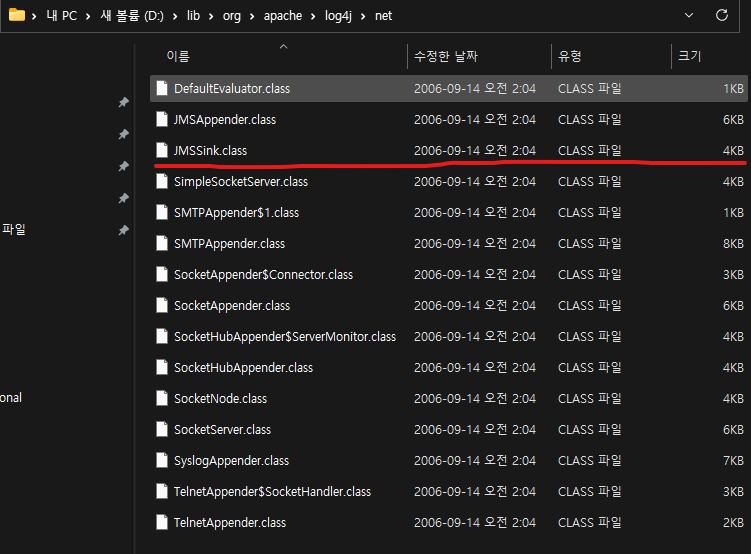Click 6KB size of JMSAppender.class
Screen dimensions: 751x554
(733, 120)
